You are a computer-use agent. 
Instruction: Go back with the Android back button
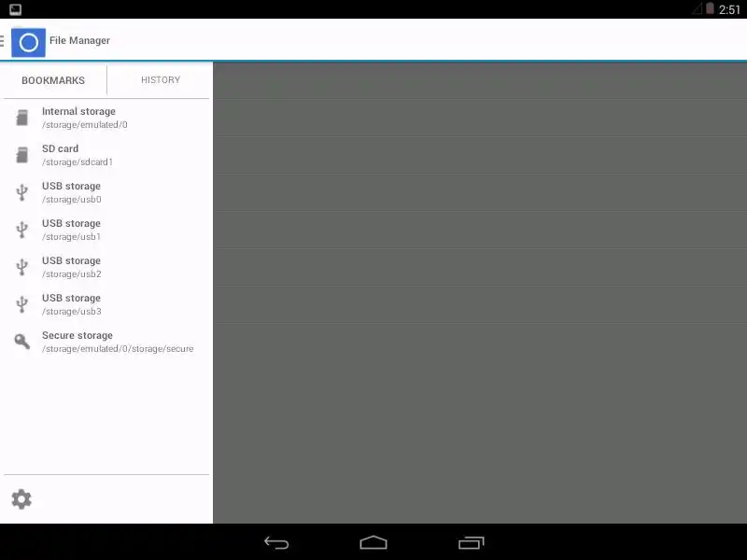coord(276,543)
